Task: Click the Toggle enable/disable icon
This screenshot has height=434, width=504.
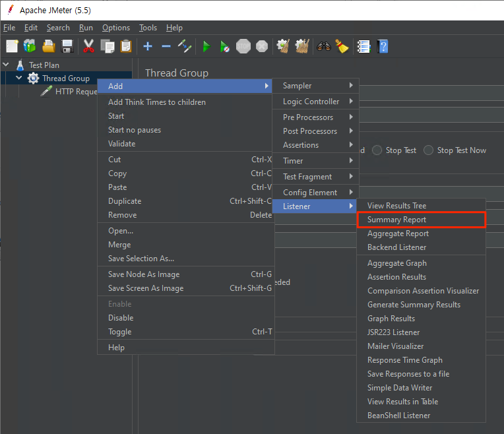Action: pos(185,46)
